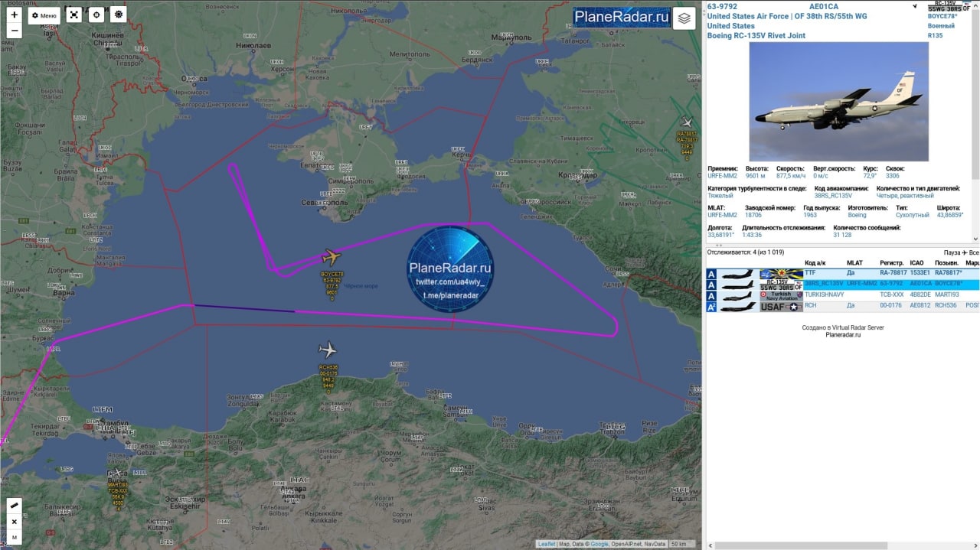
Task: Sort list by Код а/к column
Action: 814,263
